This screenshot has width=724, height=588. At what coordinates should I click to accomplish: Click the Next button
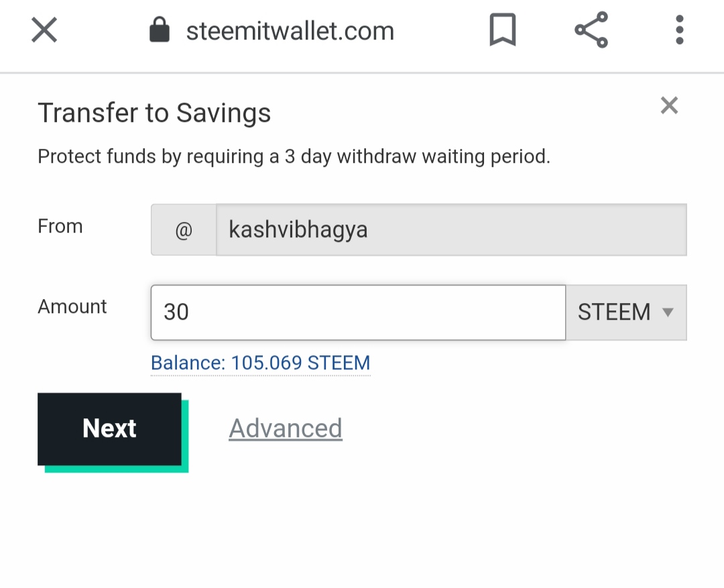pos(109,429)
